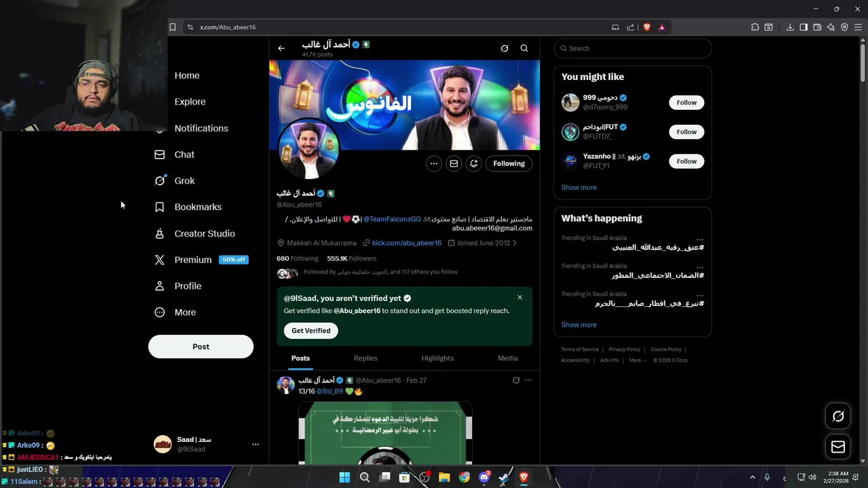Open the floating Grok button
868x488 pixels.
[x=838, y=416]
